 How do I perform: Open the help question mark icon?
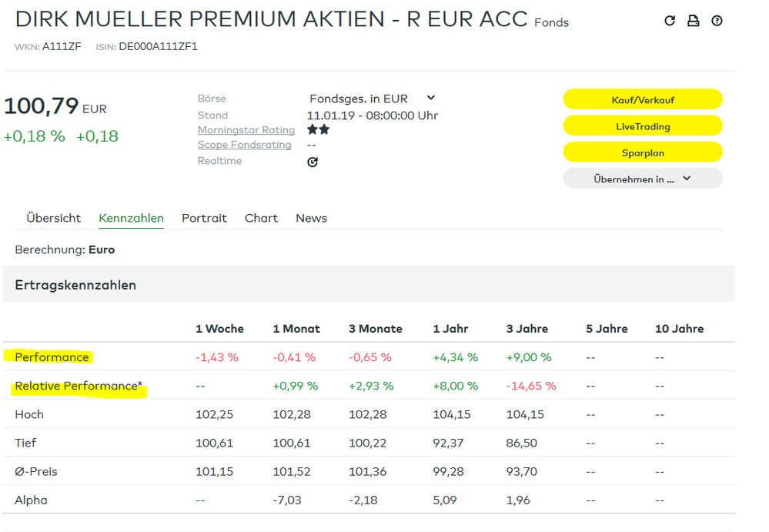[717, 21]
